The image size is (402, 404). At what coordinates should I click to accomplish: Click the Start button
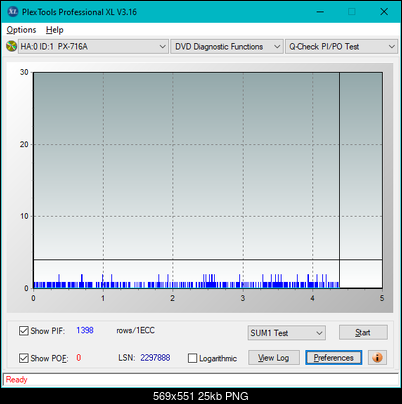tap(363, 333)
